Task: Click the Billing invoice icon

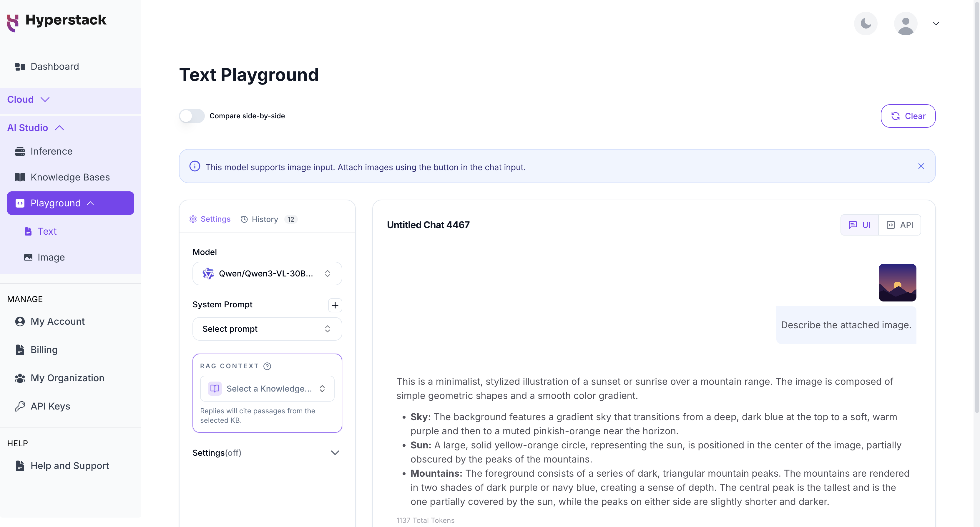Action: [20, 350]
